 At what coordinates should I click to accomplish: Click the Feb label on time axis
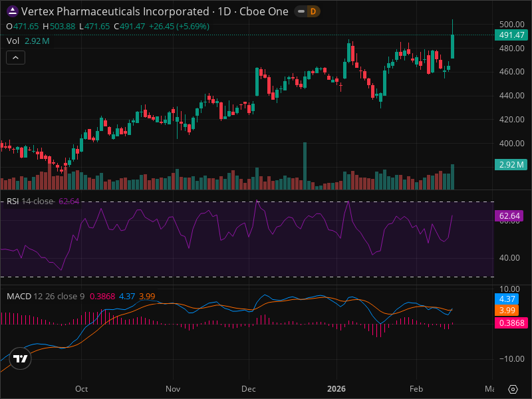(416, 389)
